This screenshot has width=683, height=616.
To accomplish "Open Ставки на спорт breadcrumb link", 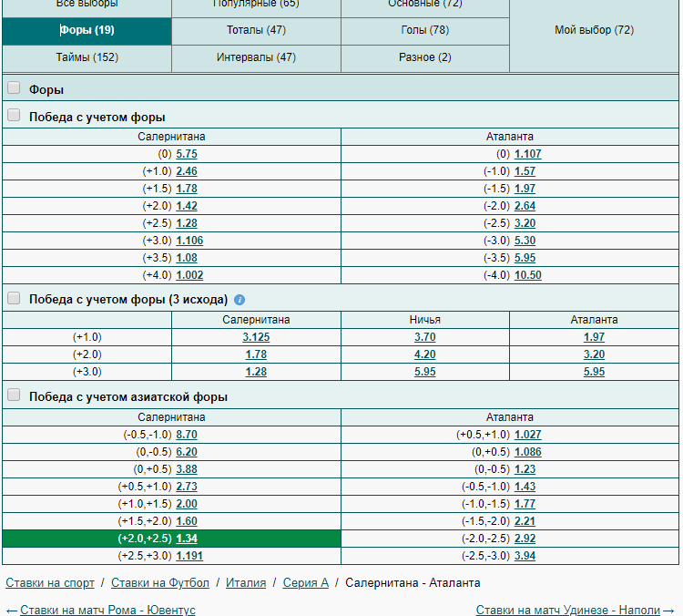I will point(50,583).
